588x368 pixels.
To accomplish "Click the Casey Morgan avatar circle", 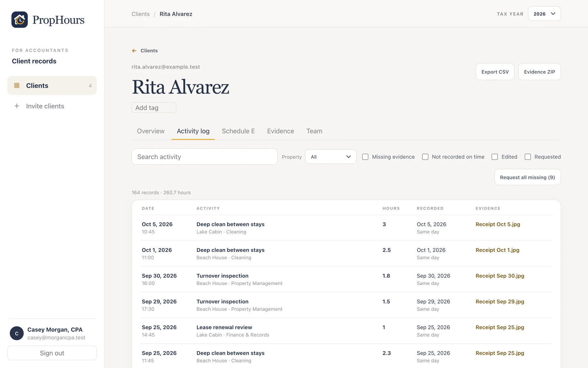I will 17,333.
